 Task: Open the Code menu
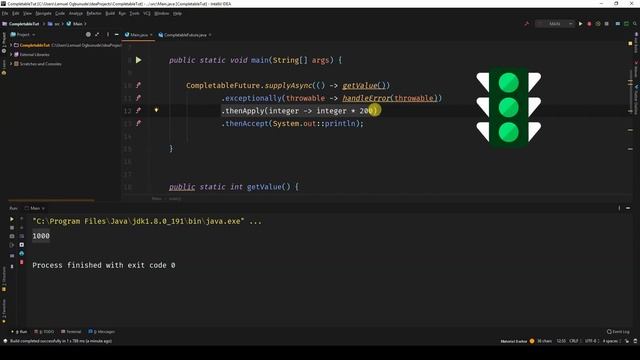(60, 13)
